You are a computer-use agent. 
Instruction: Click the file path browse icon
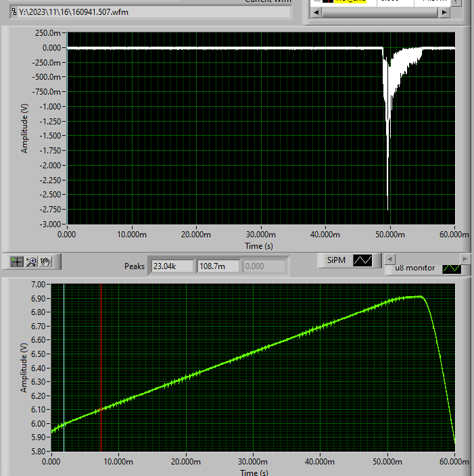point(14,12)
